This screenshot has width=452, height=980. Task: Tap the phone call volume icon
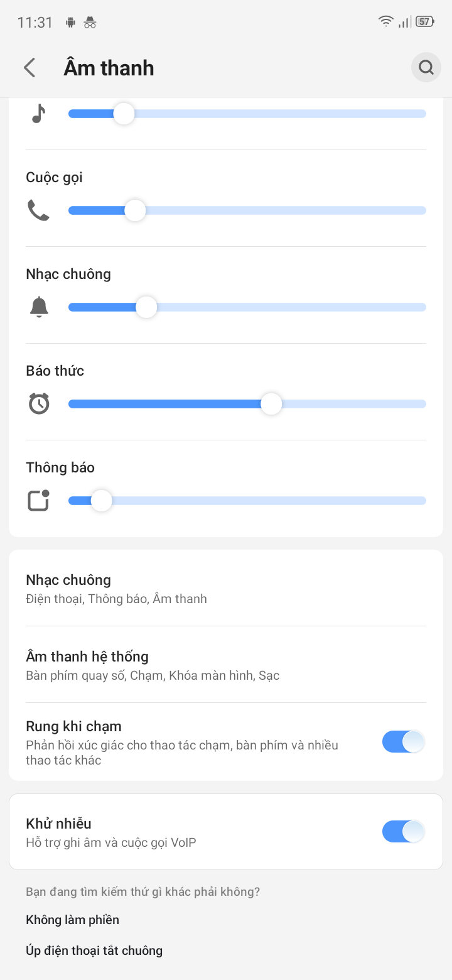[x=39, y=210]
